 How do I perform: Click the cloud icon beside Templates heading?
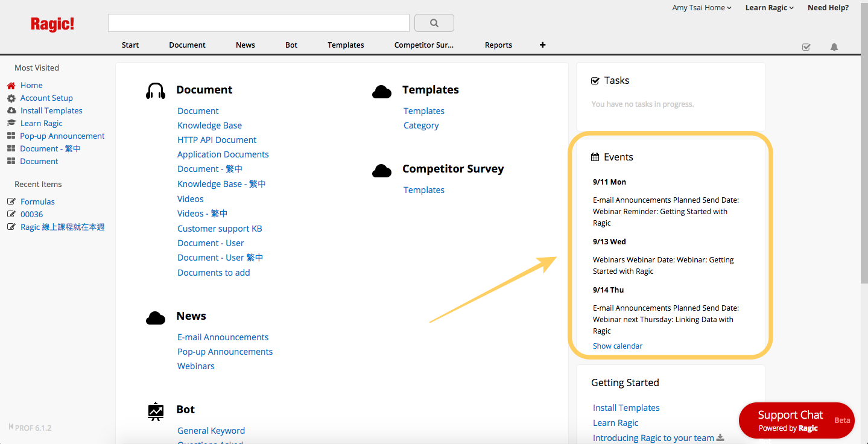382,92
